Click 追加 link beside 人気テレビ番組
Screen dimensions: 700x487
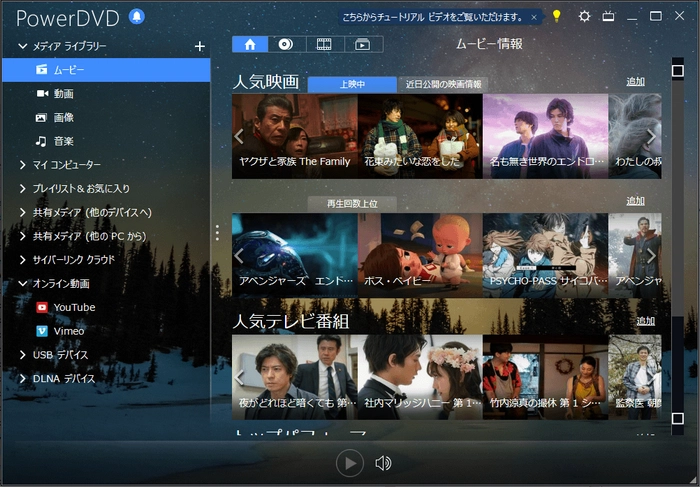coord(646,321)
